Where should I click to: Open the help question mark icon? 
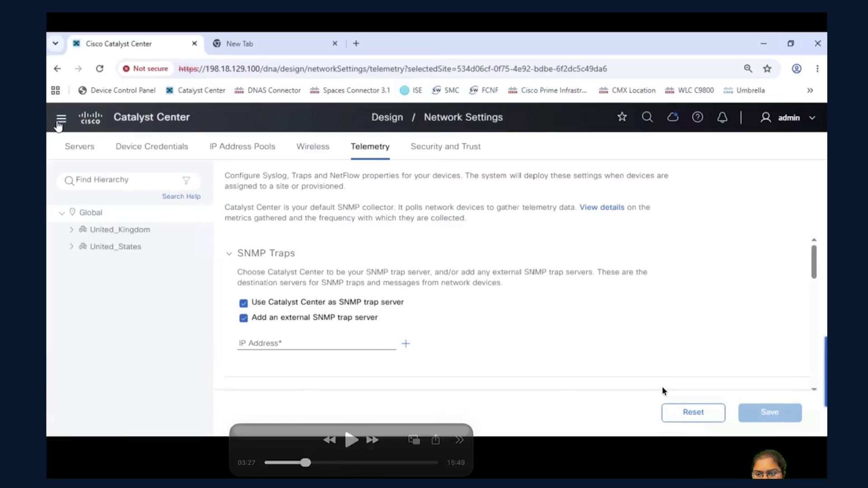pyautogui.click(x=698, y=117)
